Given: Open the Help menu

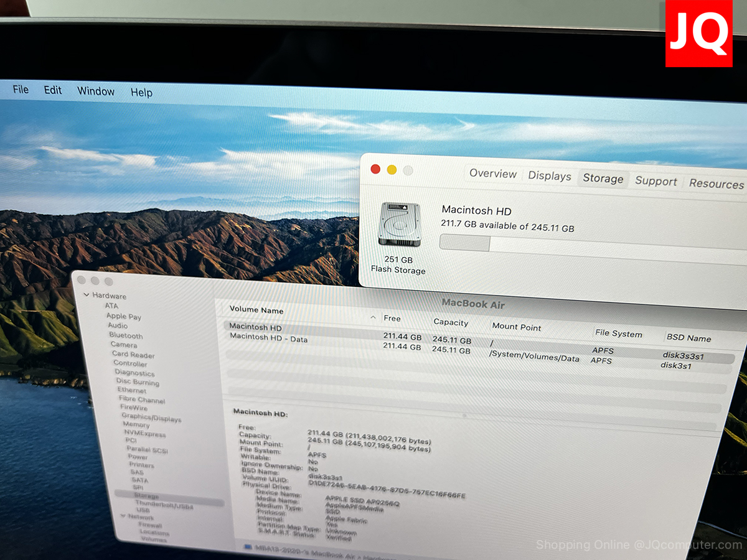Looking at the screenshot, I should [141, 92].
